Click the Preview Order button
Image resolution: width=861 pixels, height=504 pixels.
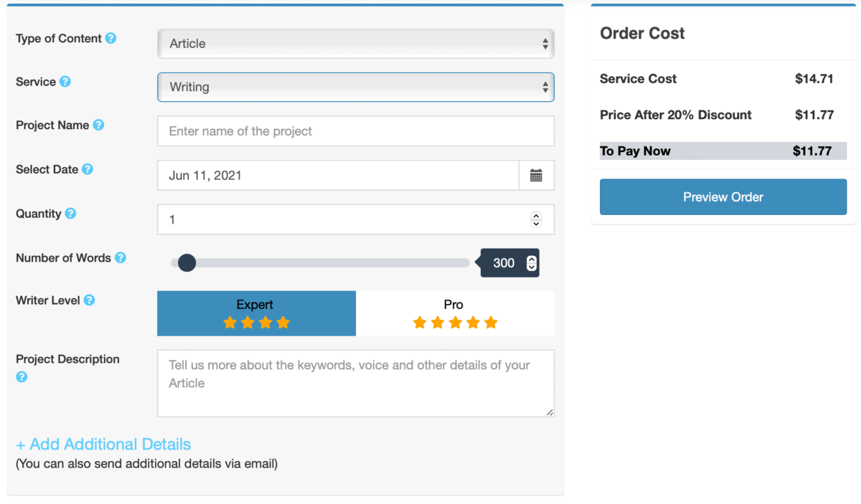(x=723, y=196)
